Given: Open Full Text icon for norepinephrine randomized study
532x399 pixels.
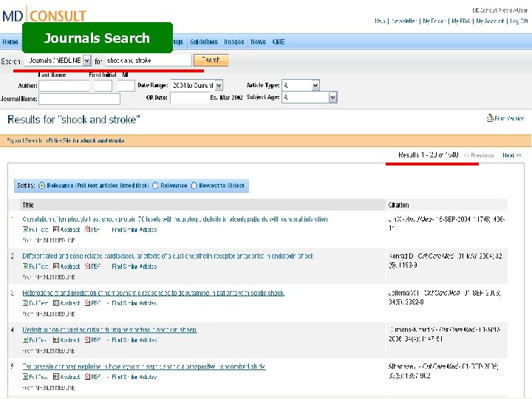Looking at the screenshot, I should click(x=25, y=377).
